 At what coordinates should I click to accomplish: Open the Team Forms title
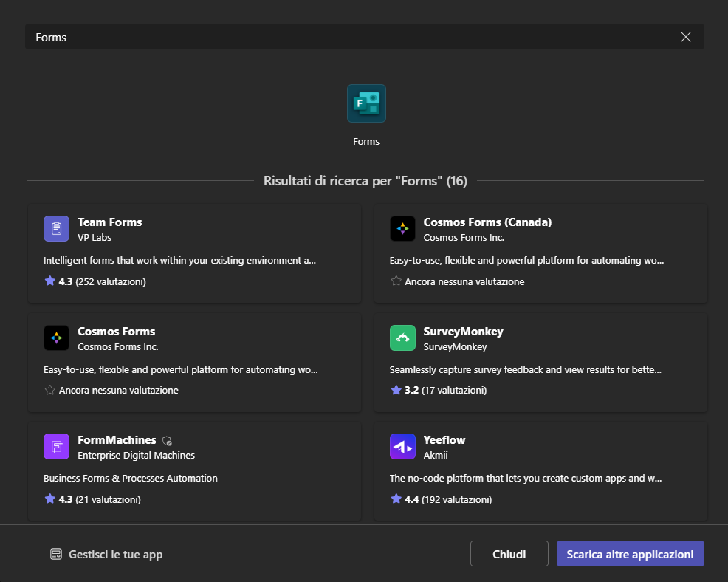coord(109,222)
